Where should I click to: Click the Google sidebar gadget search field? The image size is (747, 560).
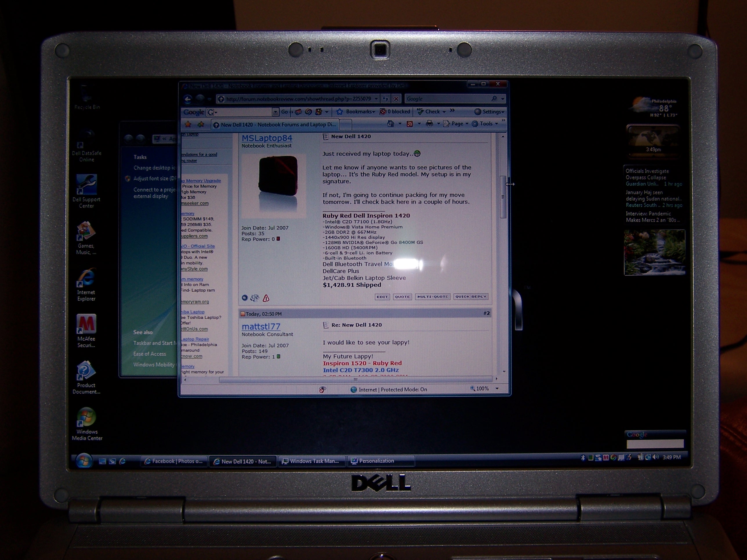(x=655, y=443)
